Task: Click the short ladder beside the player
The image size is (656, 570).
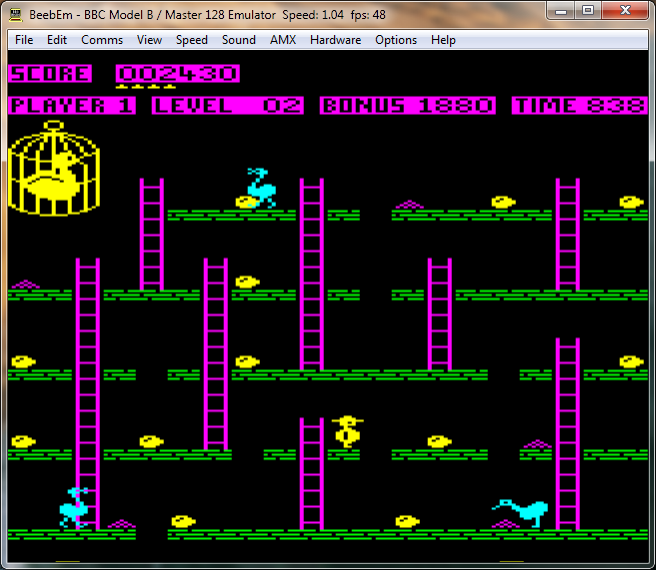Action: tap(312, 474)
